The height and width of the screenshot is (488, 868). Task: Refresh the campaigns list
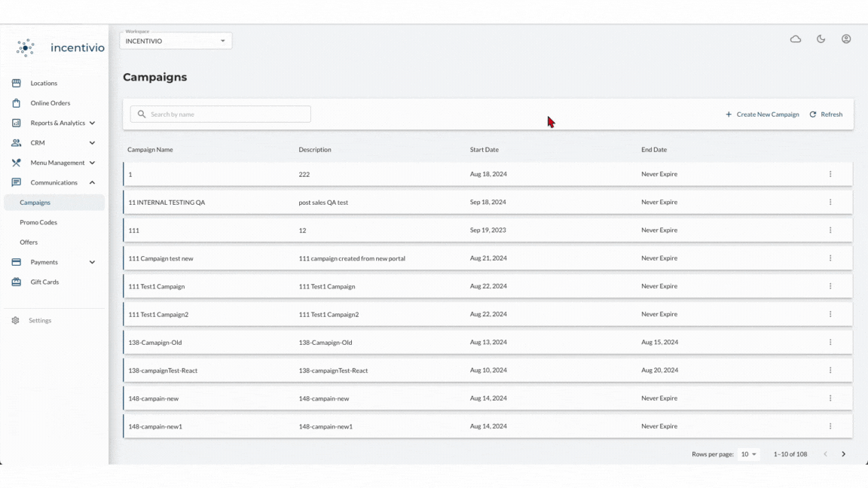tap(826, 114)
